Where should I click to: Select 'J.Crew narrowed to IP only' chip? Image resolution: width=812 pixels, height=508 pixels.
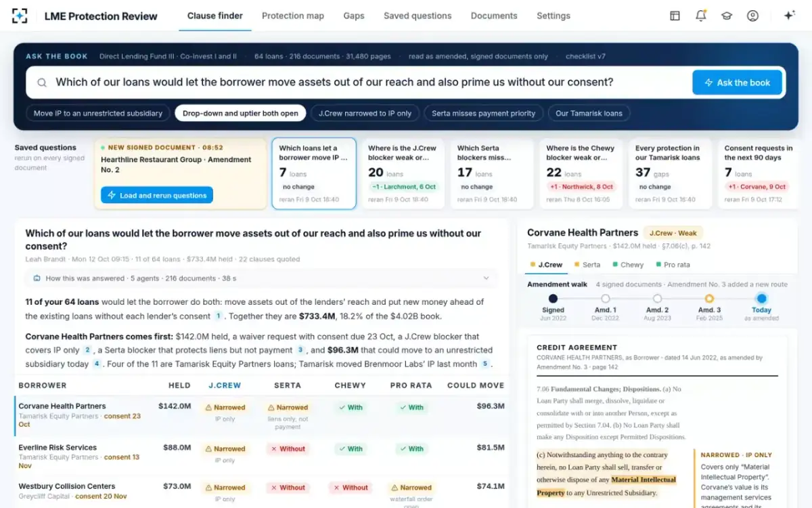pos(365,113)
